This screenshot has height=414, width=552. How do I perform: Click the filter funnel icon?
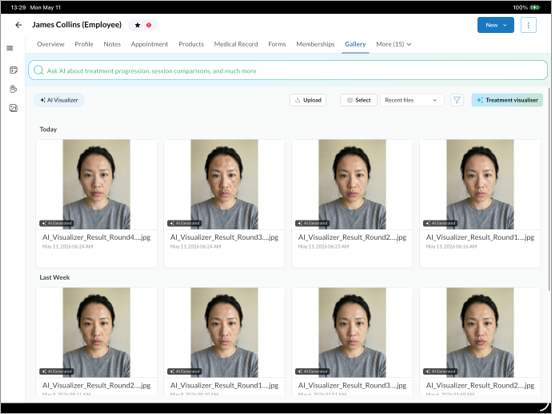coord(457,100)
